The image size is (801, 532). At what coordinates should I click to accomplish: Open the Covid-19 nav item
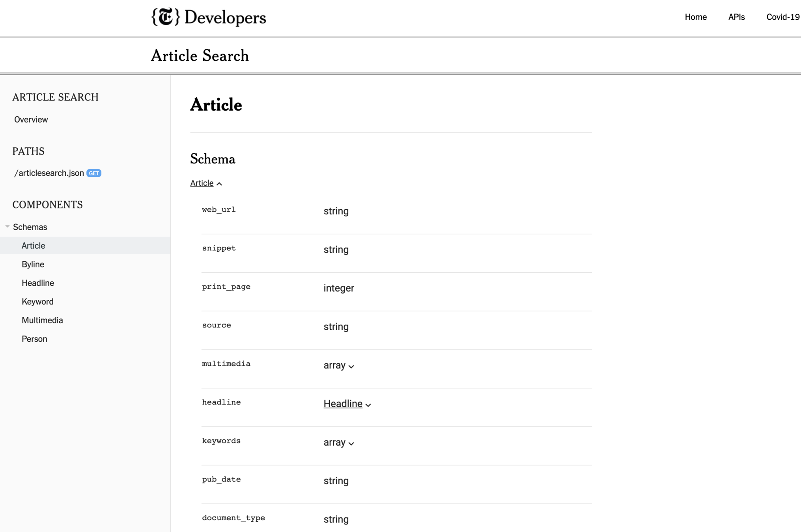pyautogui.click(x=782, y=17)
